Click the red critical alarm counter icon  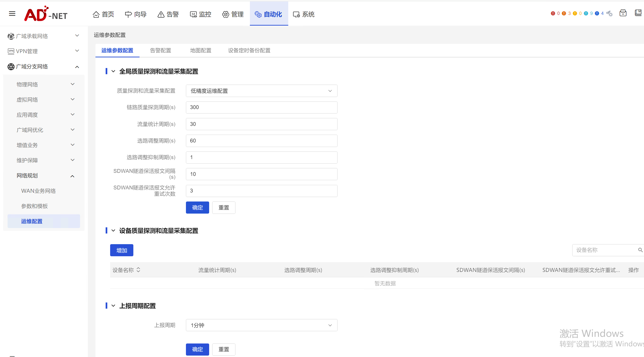553,14
